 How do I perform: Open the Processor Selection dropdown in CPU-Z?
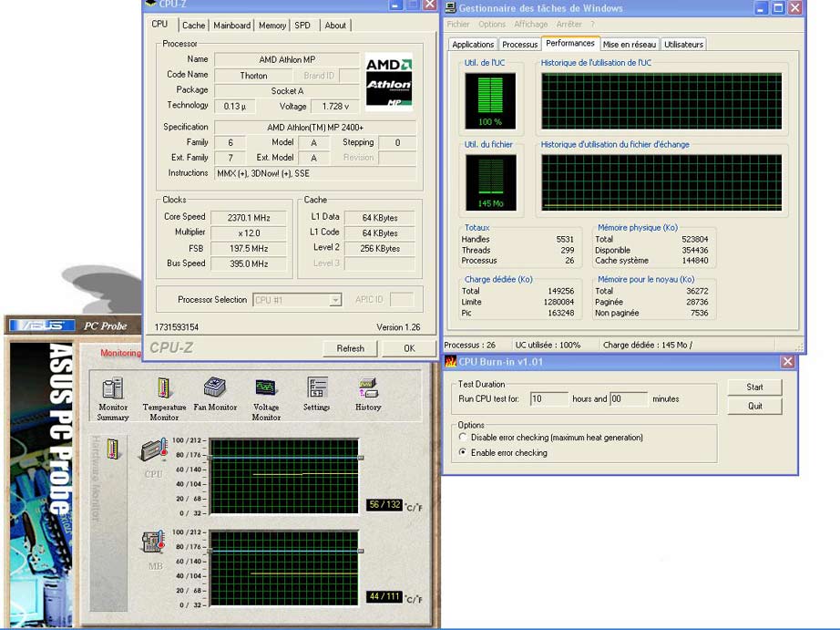(335, 300)
